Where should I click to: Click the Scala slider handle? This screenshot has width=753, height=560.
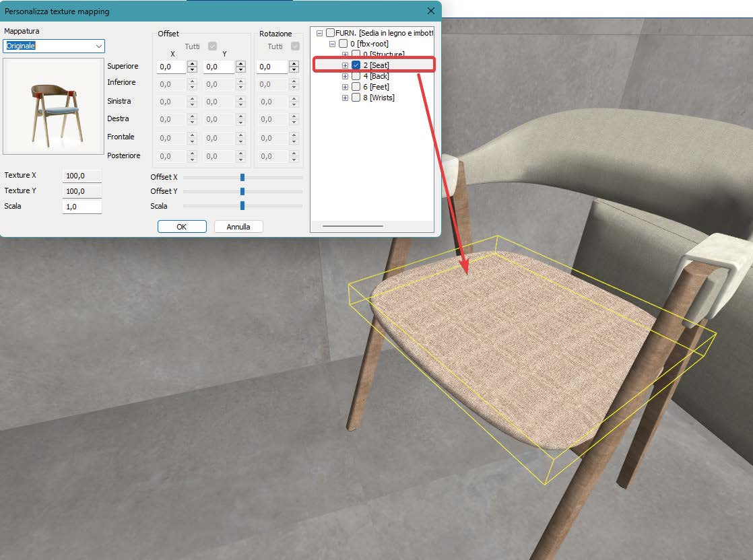[x=243, y=205]
